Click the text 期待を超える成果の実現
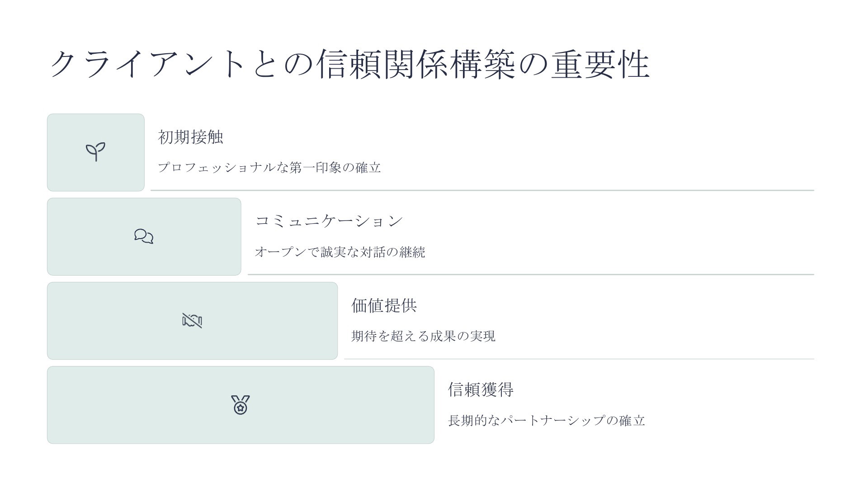Screen dimensions: 868x488 point(423,336)
